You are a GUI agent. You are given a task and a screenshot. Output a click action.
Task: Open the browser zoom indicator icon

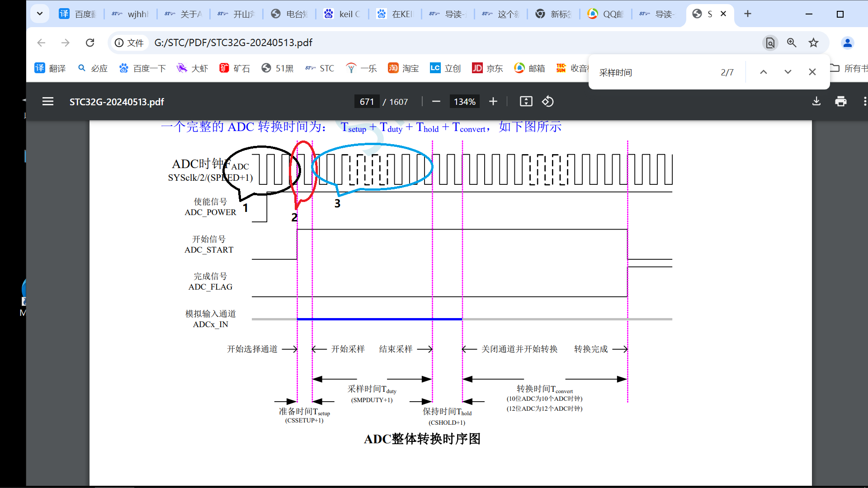[792, 42]
